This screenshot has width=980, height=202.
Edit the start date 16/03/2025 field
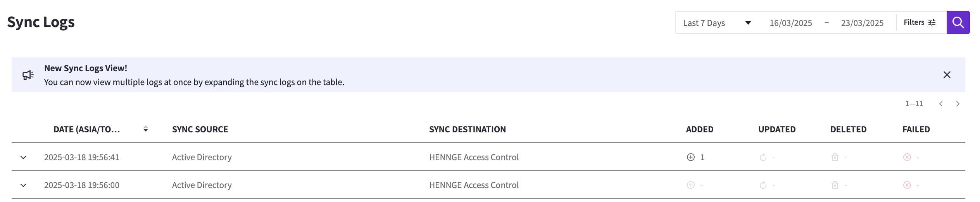[x=790, y=23]
